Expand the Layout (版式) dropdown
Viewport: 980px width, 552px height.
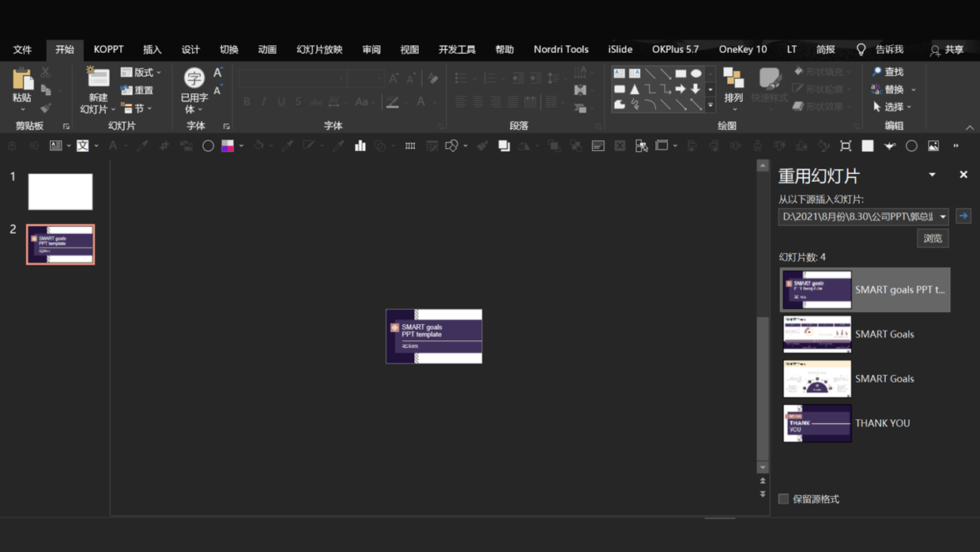pos(141,73)
